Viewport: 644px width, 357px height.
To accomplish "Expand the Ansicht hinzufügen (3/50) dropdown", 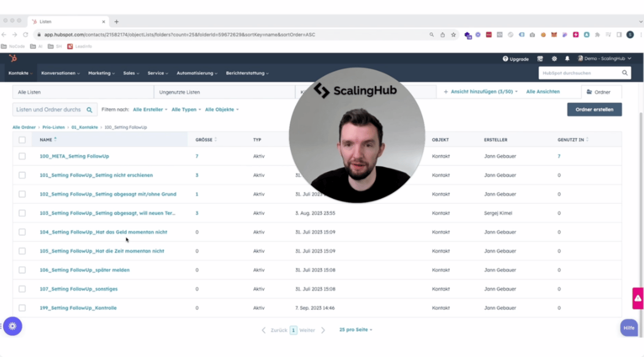I will click(x=480, y=92).
